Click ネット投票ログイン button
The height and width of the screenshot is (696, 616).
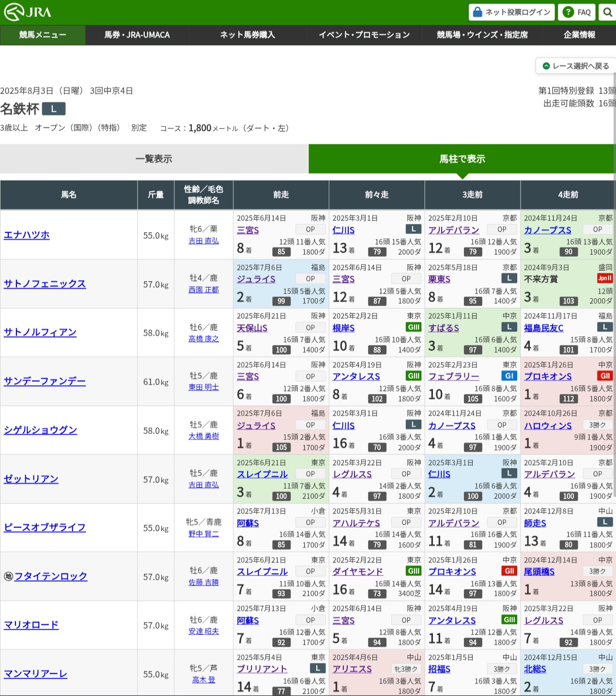tap(512, 12)
